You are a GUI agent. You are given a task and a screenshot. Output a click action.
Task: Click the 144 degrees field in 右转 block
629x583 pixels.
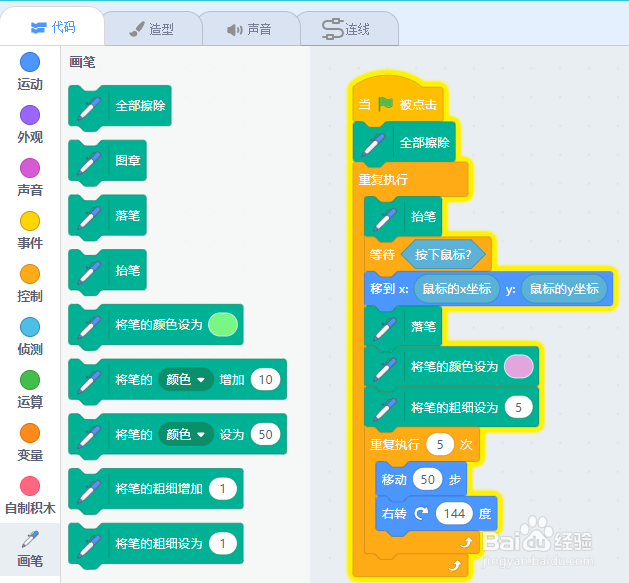[454, 514]
